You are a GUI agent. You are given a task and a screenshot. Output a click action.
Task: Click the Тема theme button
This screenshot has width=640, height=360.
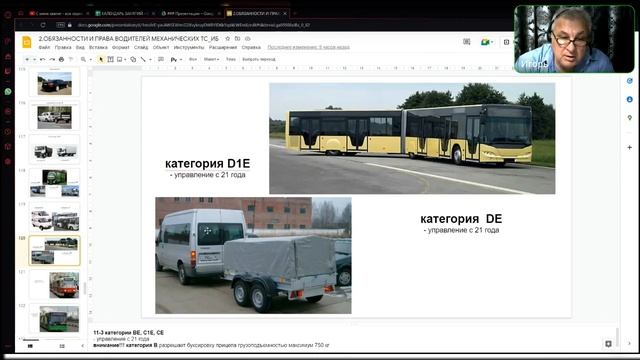point(231,60)
